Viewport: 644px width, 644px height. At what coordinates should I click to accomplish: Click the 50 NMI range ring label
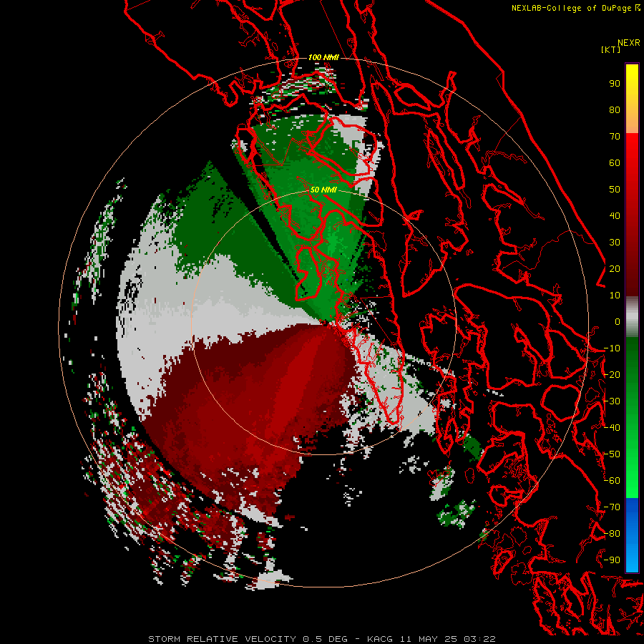point(323,190)
